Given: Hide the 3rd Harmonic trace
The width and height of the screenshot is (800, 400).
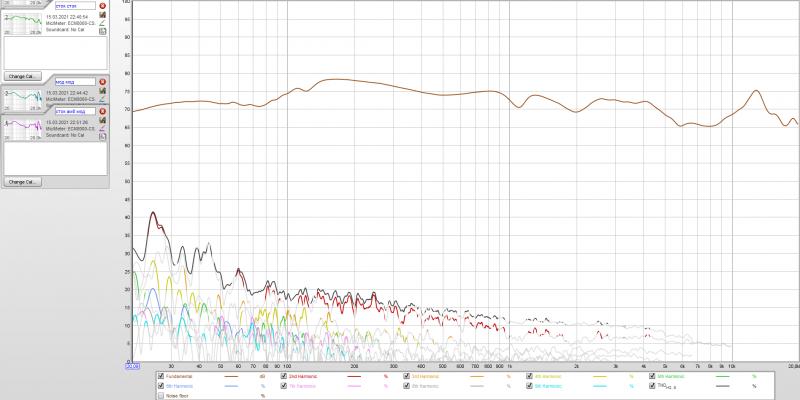Looking at the screenshot, I should pyautogui.click(x=407, y=376).
